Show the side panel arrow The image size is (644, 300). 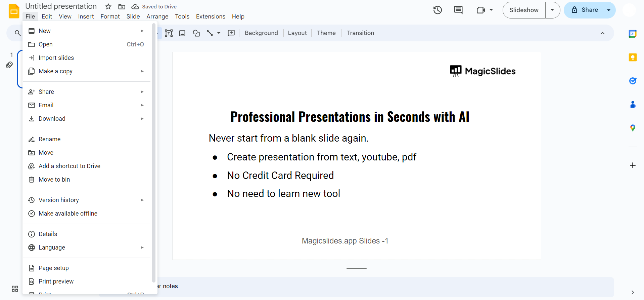pos(633,292)
